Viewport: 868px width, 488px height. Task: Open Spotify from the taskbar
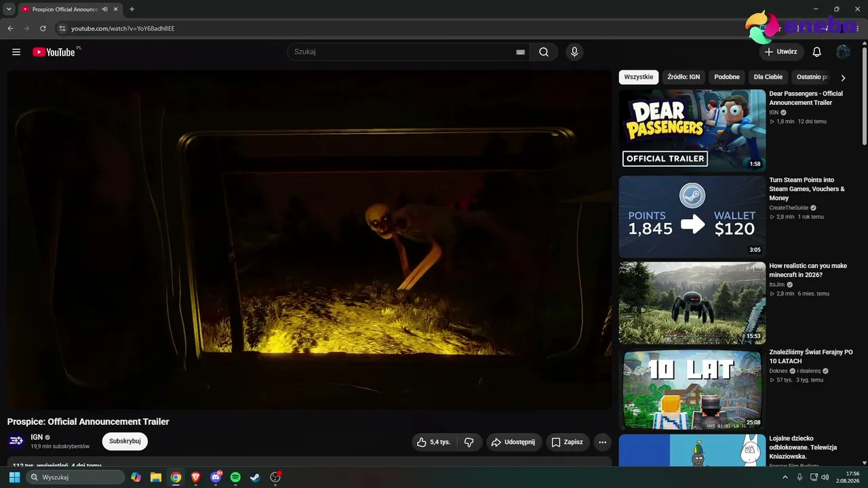tap(235, 477)
